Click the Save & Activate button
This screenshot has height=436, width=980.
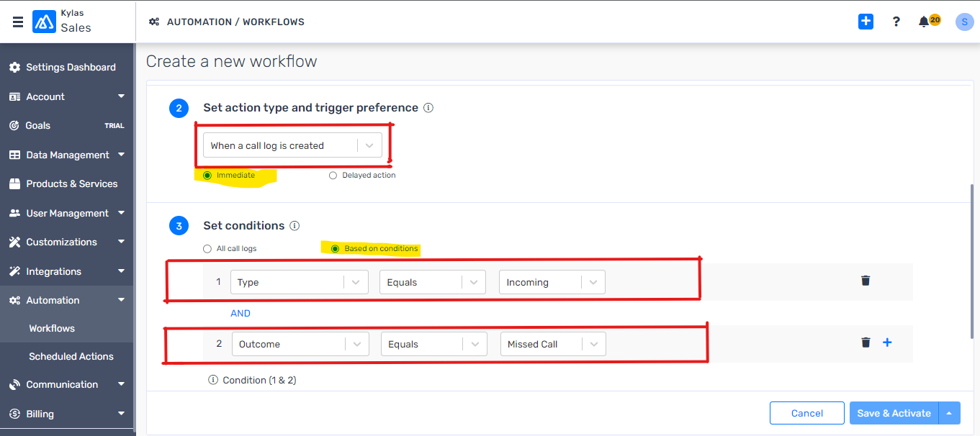(894, 413)
